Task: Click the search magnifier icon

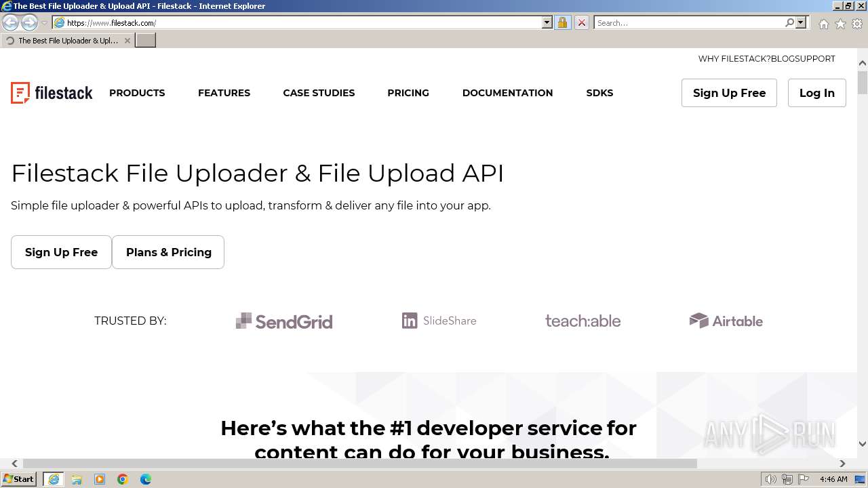Action: pyautogui.click(x=789, y=22)
